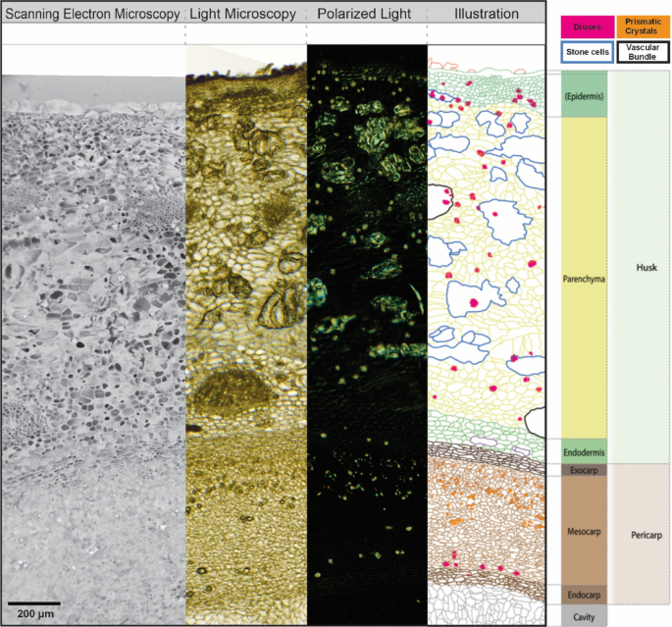Screen dimensions: 672x627
Task: Select the Exocarp layer label
Action: [x=584, y=471]
